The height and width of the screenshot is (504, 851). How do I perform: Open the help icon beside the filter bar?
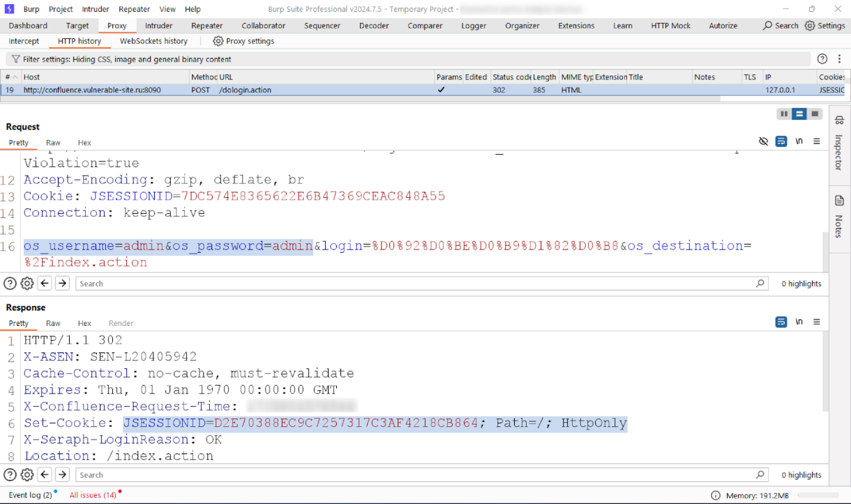[x=822, y=59]
